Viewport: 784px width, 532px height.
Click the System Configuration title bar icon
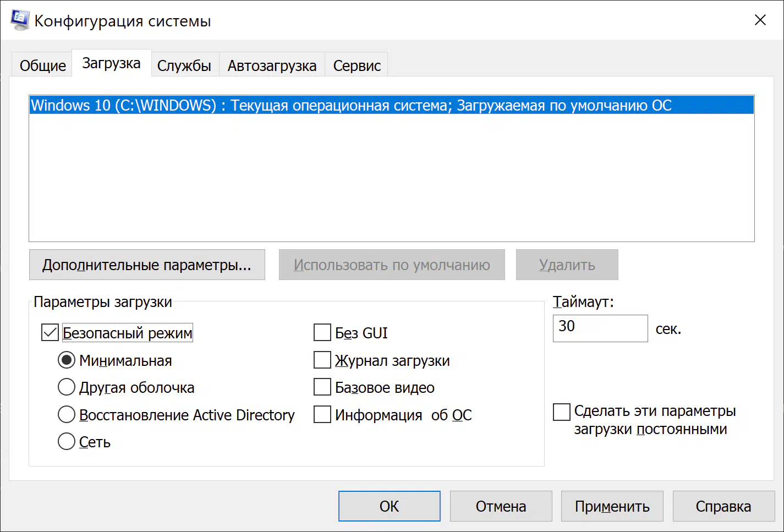tap(20, 20)
